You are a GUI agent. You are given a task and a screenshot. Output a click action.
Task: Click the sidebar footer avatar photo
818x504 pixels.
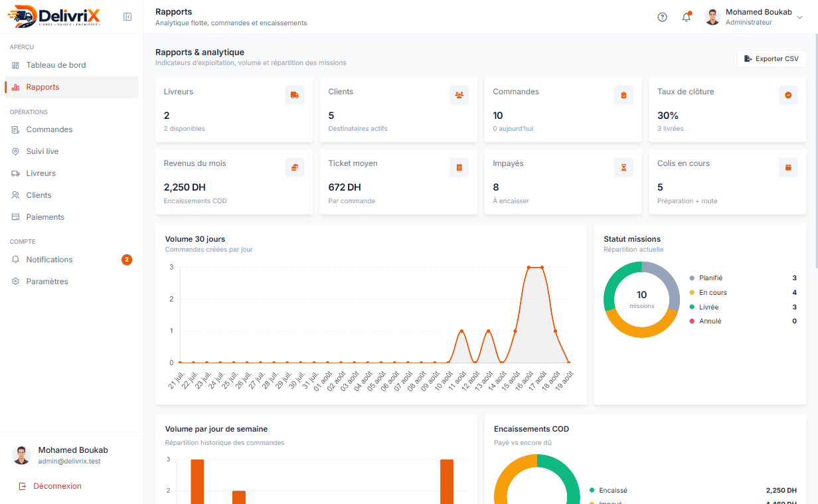coord(22,455)
